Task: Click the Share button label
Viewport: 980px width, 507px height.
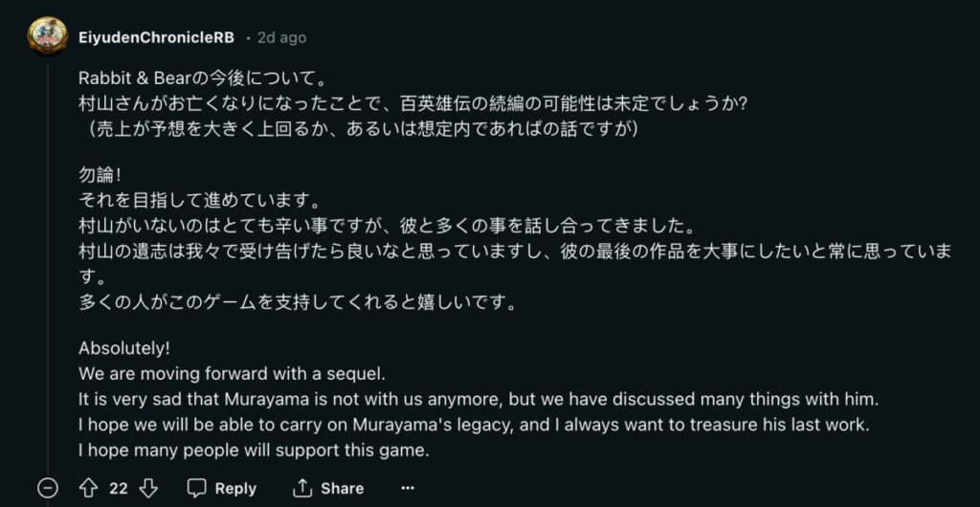Action: click(343, 488)
